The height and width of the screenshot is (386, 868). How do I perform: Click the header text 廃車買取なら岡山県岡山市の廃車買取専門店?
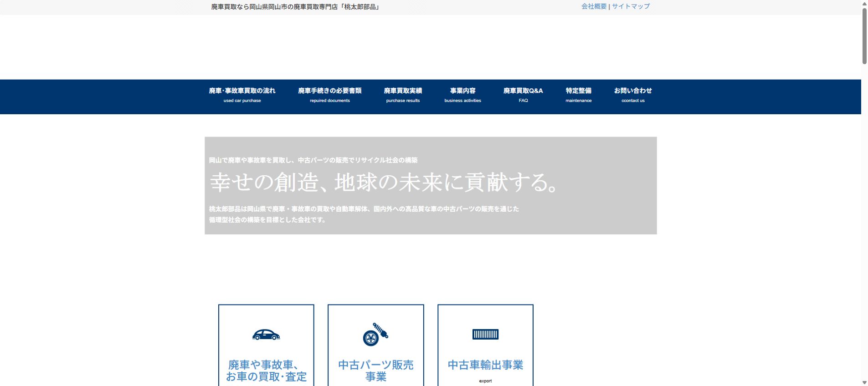pos(295,7)
